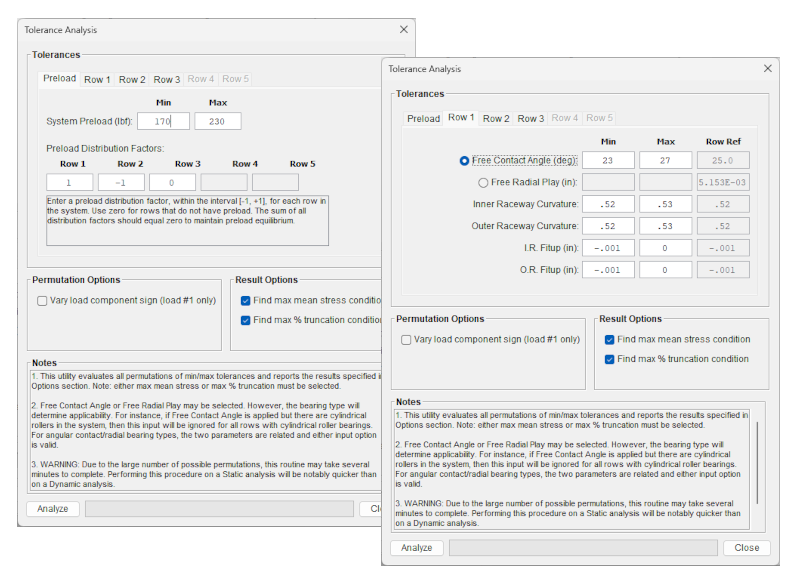Click Analyze button in right dialog
Image resolution: width=800 pixels, height=587 pixels.
click(417, 548)
